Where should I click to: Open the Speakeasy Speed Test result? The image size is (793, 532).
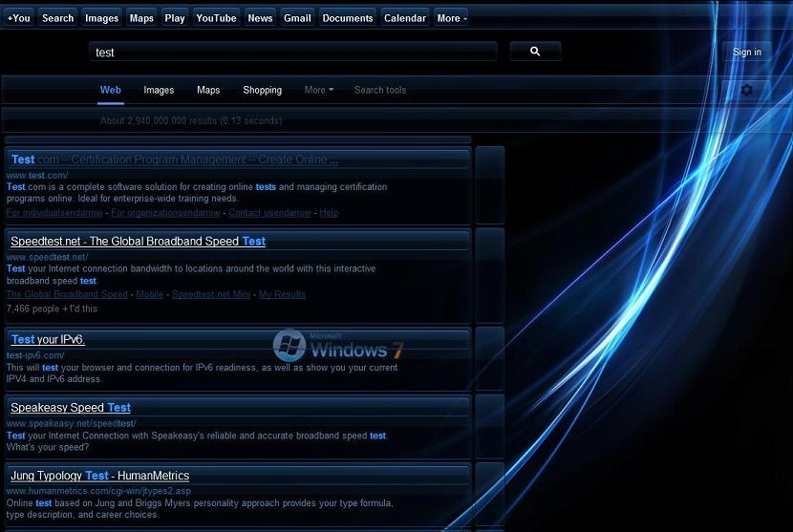[71, 408]
